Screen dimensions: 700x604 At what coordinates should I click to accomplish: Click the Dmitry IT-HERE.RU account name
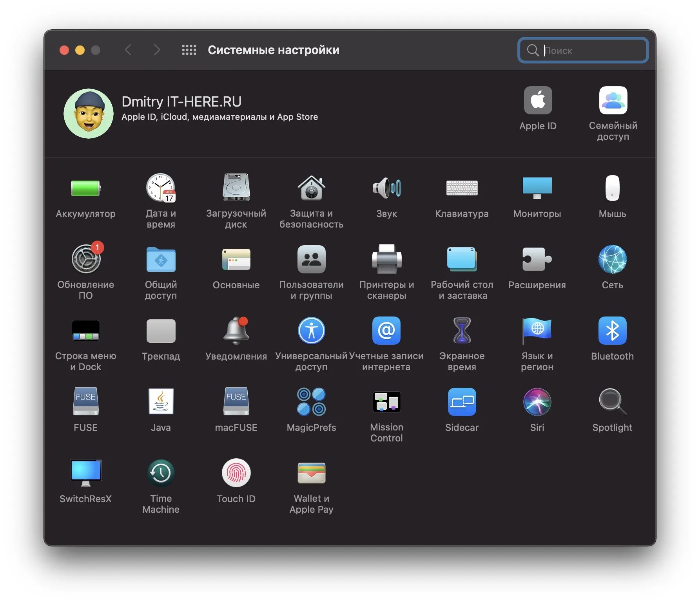pos(181,102)
